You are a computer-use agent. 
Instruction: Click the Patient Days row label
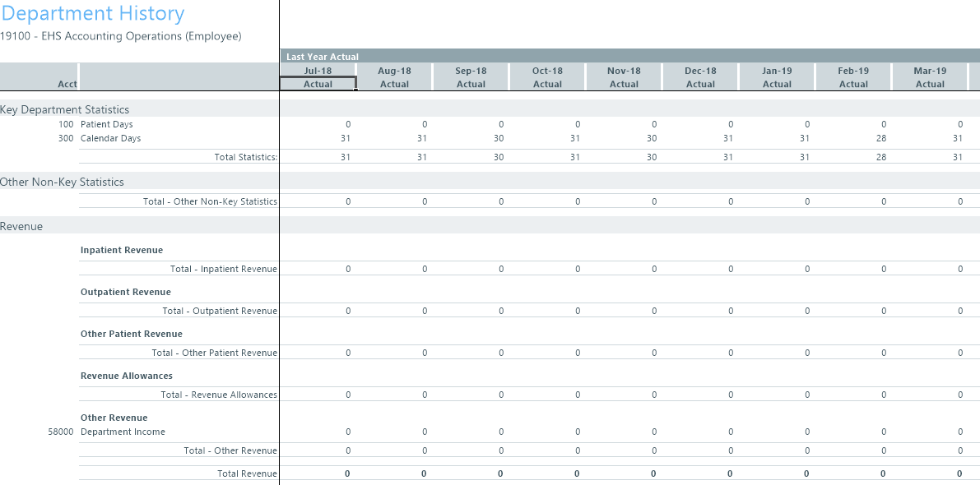pos(106,125)
